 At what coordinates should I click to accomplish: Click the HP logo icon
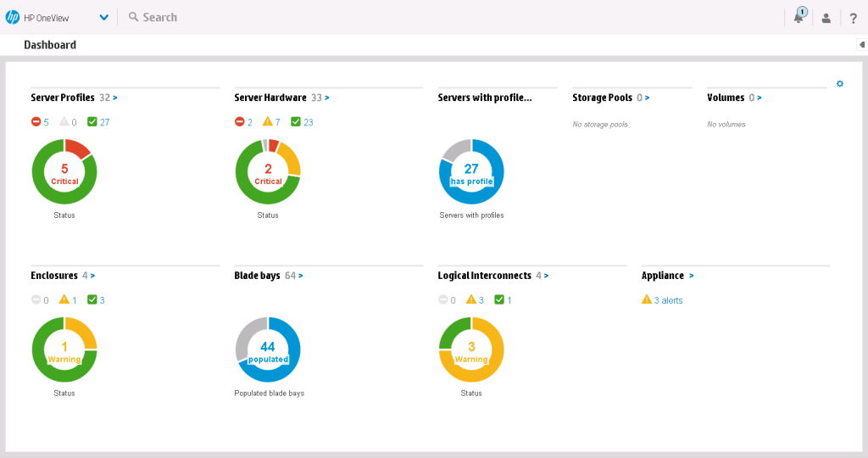click(12, 17)
